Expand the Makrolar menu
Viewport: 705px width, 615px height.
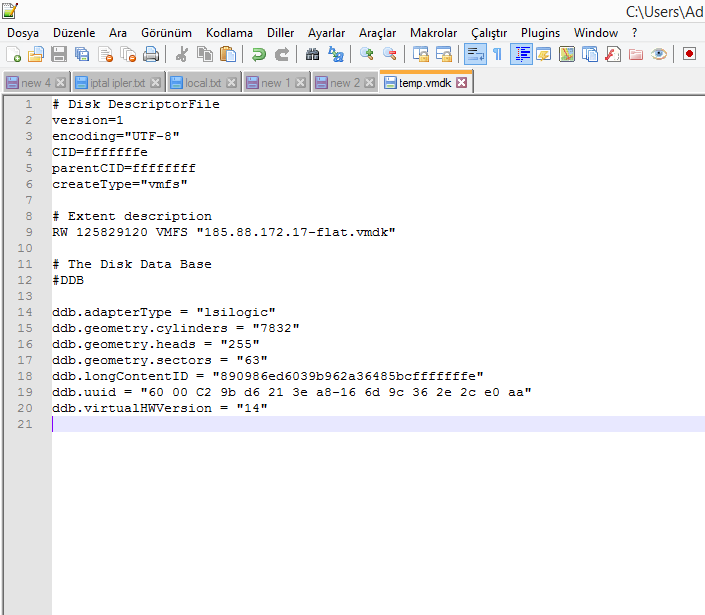pyautogui.click(x=433, y=33)
